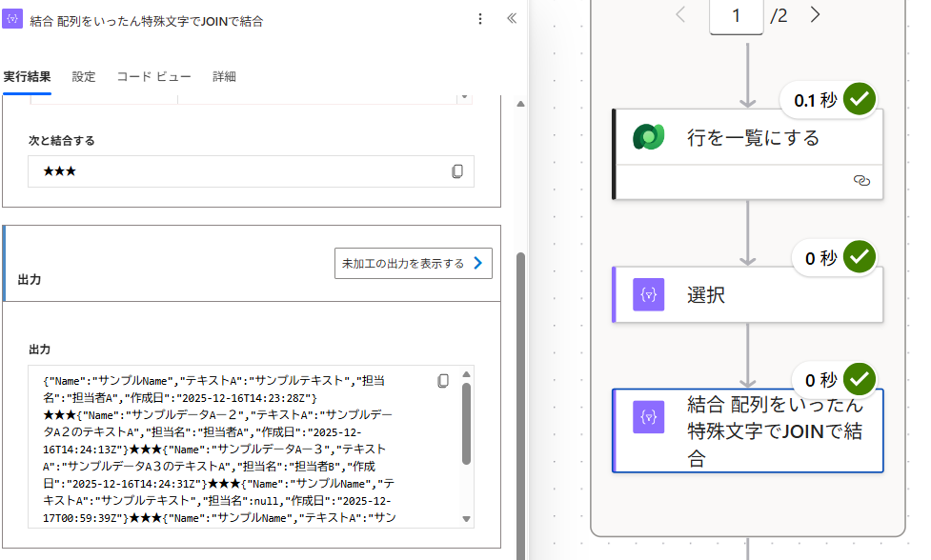Image resolution: width=931 pixels, height=560 pixels.
Task: Click the Dataverse icon on 行を一覧にする
Action: click(649, 138)
